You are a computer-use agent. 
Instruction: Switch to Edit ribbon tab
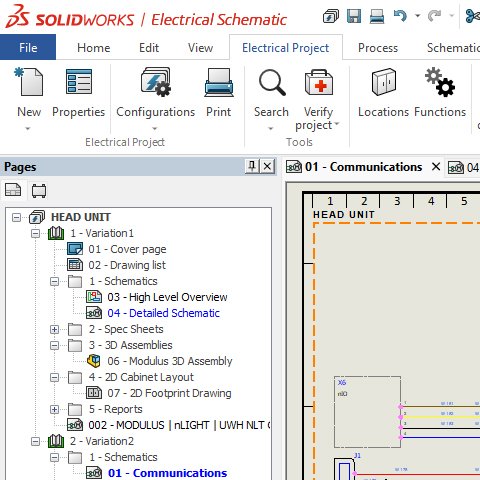click(x=149, y=48)
